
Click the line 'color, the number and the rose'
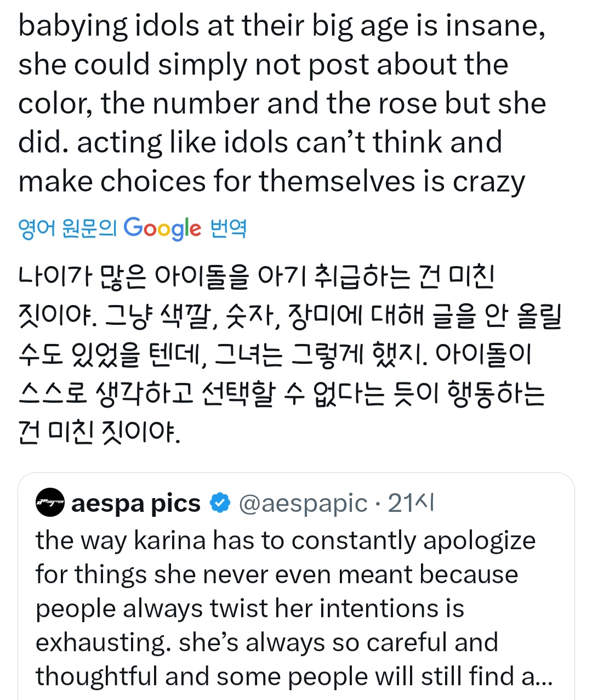coord(282,104)
